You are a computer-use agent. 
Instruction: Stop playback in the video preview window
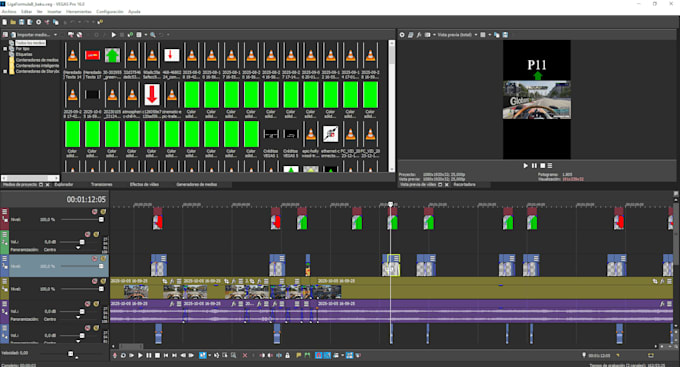(542, 166)
